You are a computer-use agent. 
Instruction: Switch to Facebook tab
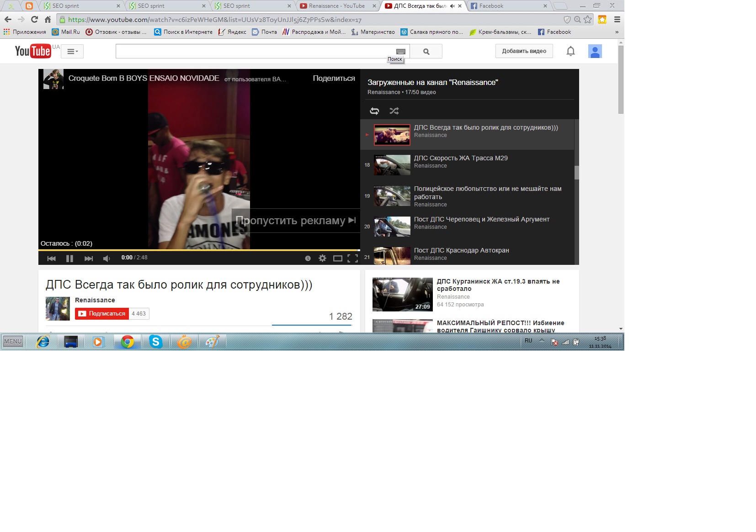coord(509,6)
